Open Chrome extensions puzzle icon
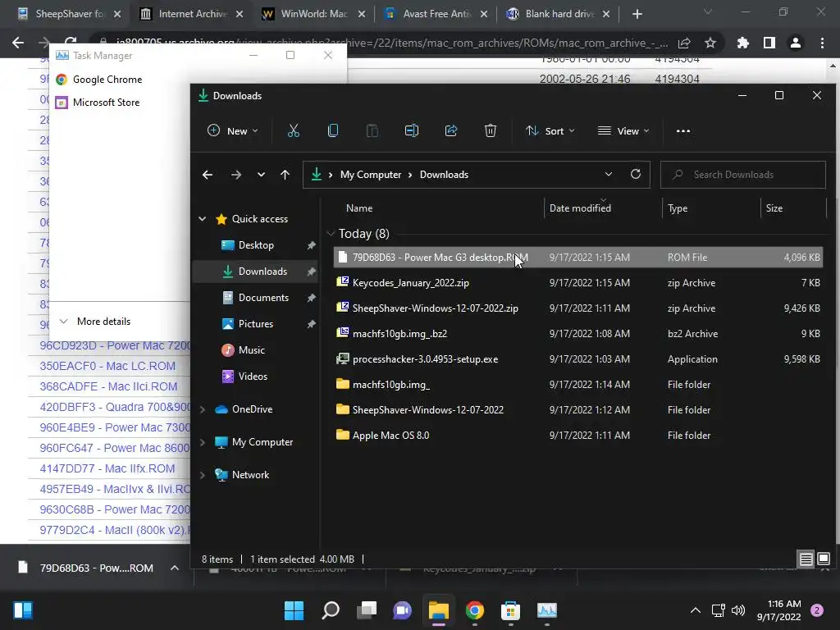Image resolution: width=840 pixels, height=630 pixels. pos(742,43)
